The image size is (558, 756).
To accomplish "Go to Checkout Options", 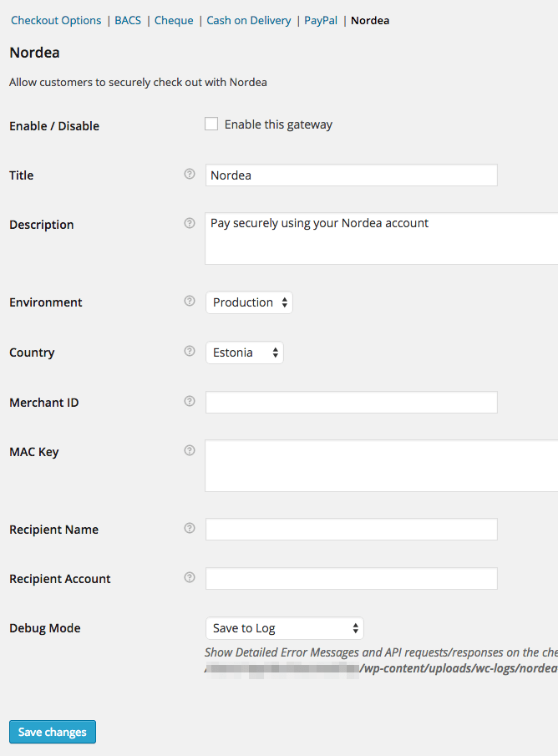I will (x=56, y=20).
